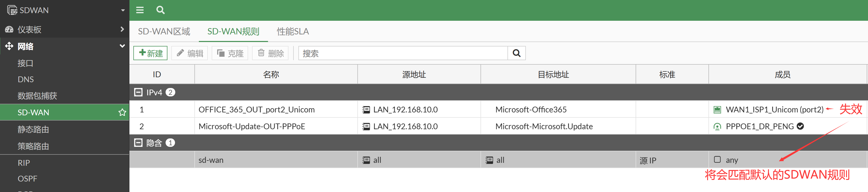Select SD-WAN in the sidebar
Screen dimensions: 868x192
64,112
